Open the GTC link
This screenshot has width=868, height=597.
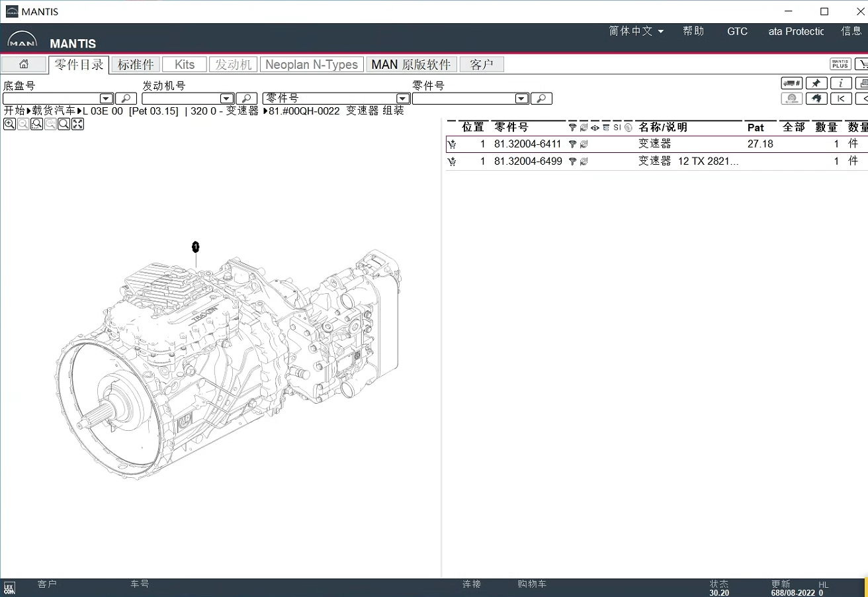pos(737,31)
